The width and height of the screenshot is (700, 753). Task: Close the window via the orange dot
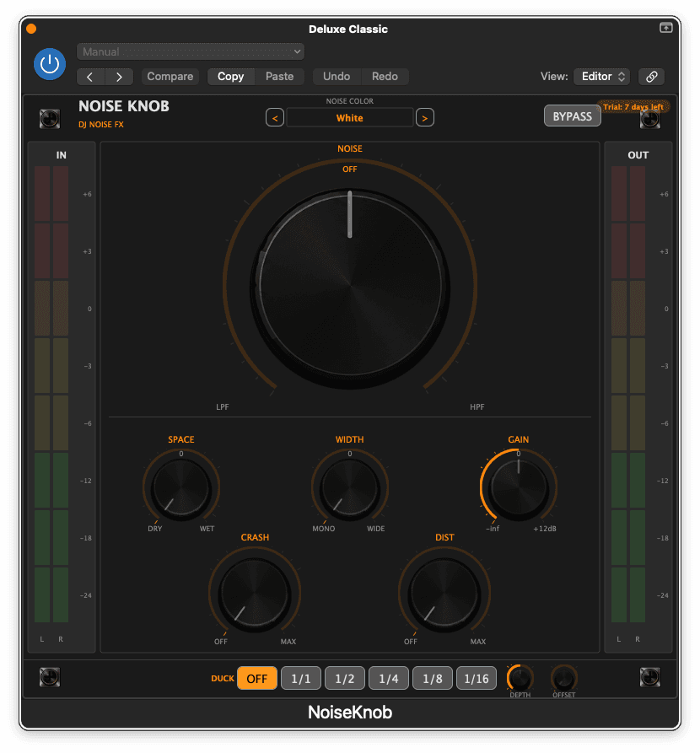coord(31,29)
